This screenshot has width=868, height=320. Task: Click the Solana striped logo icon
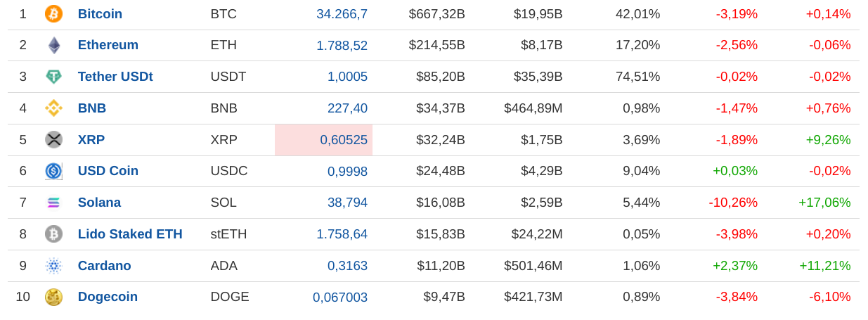point(53,203)
